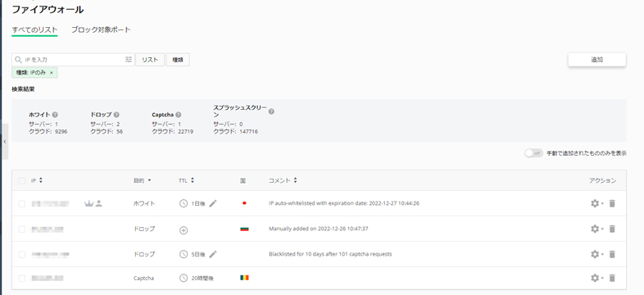Open the 種類 filter dropdown
Image resolution: width=644 pixels, height=295 pixels.
click(x=178, y=60)
